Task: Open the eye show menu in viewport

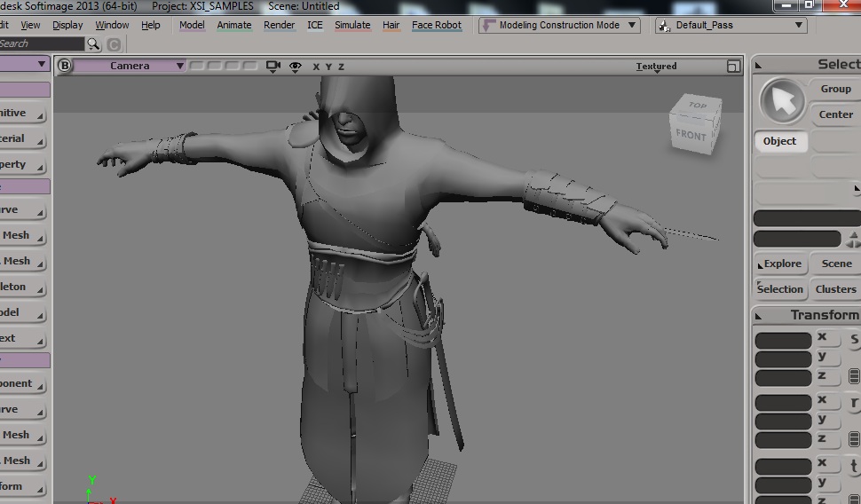Action: click(295, 67)
